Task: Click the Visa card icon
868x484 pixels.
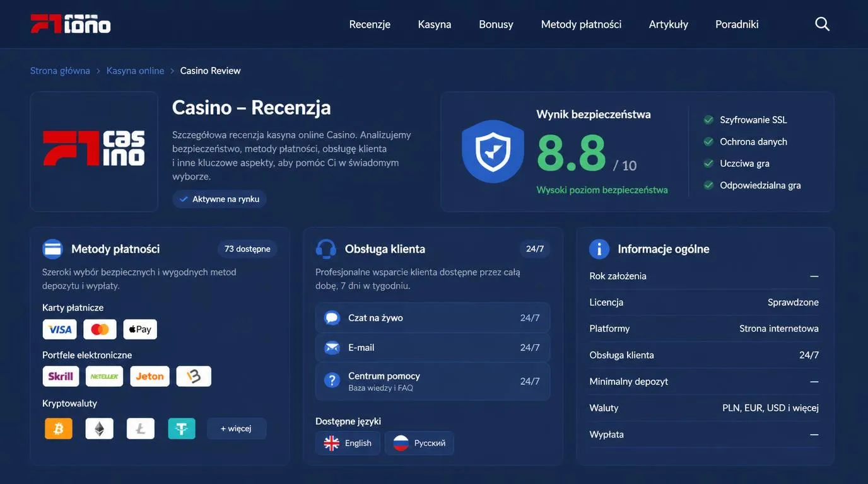Action: (60, 330)
